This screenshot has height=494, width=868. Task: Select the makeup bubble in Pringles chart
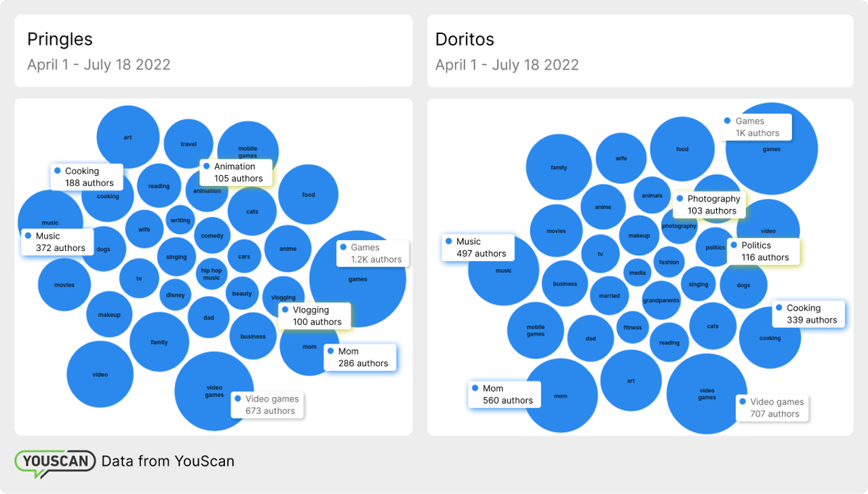(x=109, y=315)
